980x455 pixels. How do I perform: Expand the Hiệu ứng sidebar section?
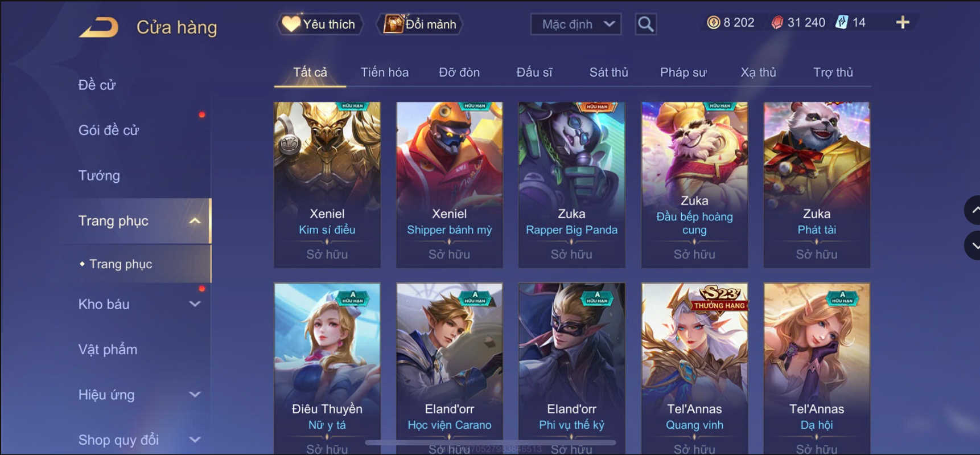coord(195,395)
